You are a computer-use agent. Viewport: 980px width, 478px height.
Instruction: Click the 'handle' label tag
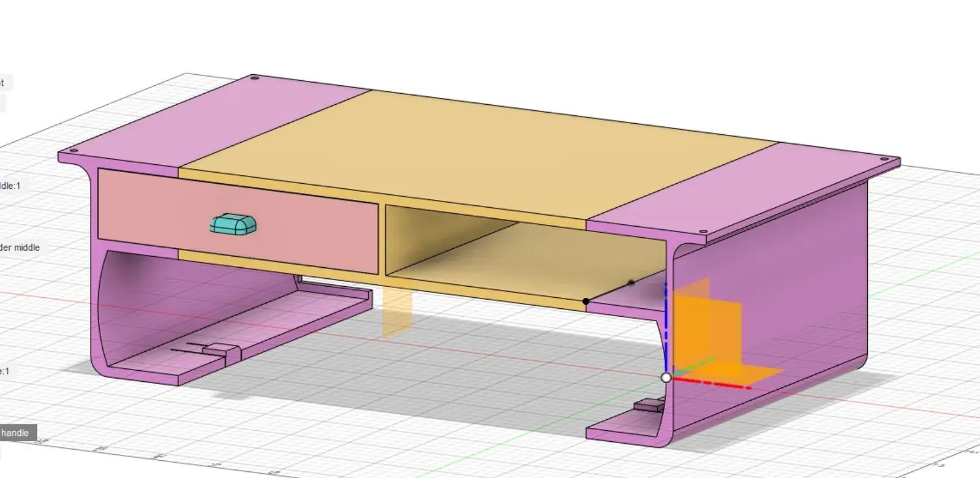click(15, 433)
